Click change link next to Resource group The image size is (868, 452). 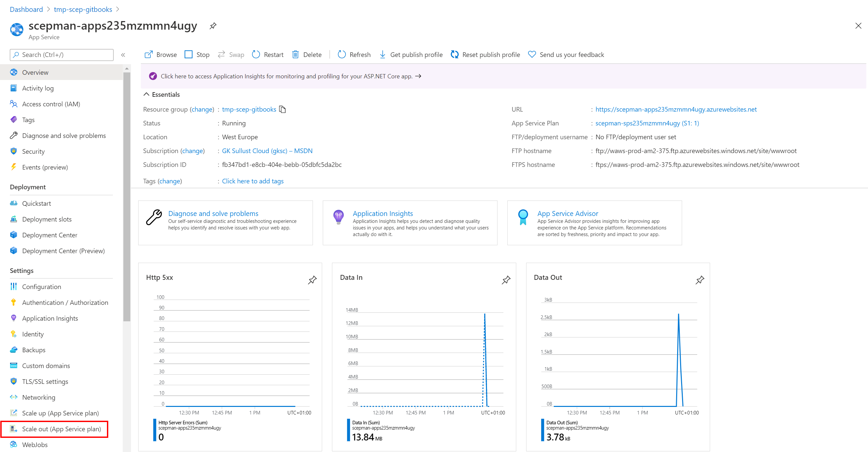(x=202, y=110)
